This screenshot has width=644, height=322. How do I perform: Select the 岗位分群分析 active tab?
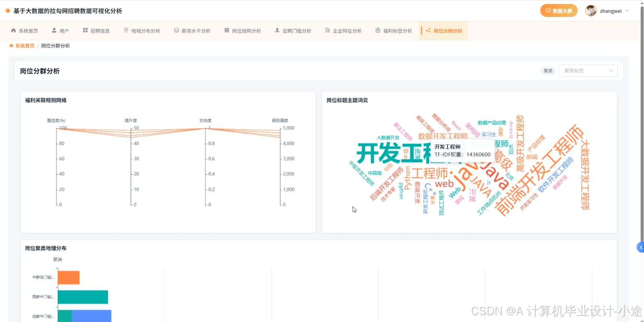point(444,31)
